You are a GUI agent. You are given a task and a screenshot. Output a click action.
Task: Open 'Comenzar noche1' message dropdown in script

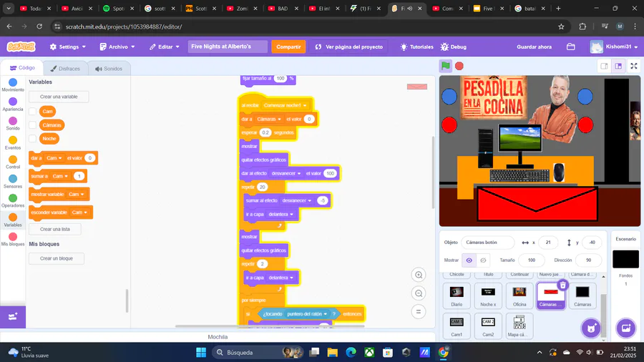[x=285, y=105]
